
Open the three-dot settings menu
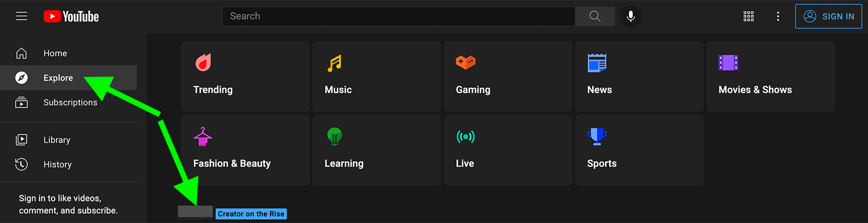(x=778, y=16)
